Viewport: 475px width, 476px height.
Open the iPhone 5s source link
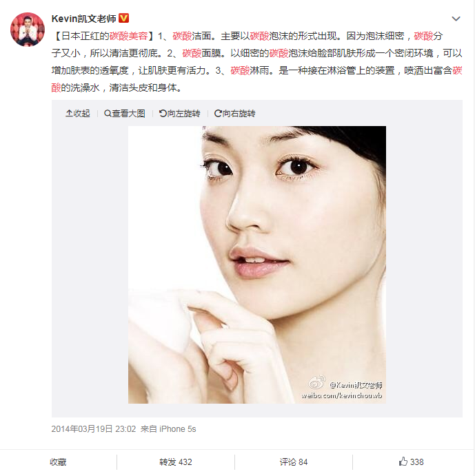[177, 429]
